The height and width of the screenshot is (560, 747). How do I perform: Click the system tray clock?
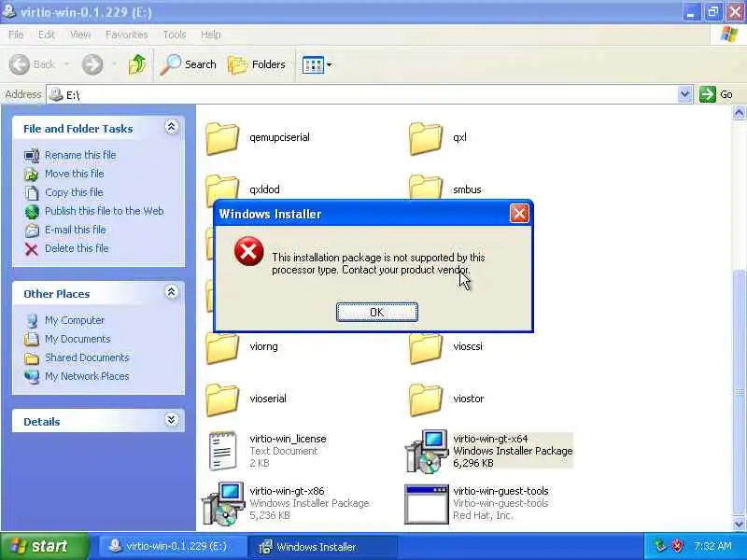712,546
